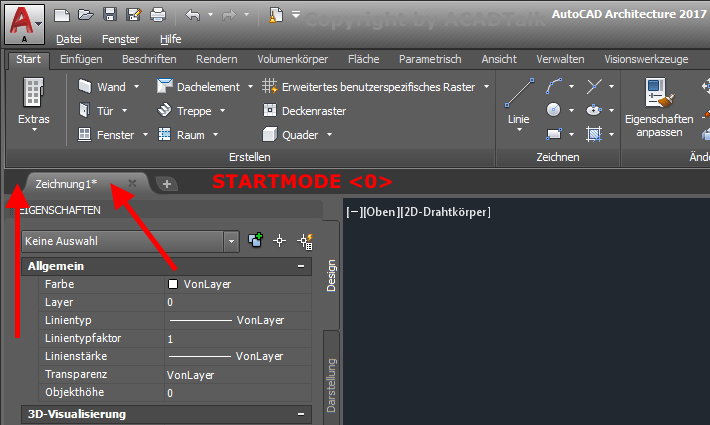Click the Redo arrow icon
The height and width of the screenshot is (425, 710).
point(230,15)
